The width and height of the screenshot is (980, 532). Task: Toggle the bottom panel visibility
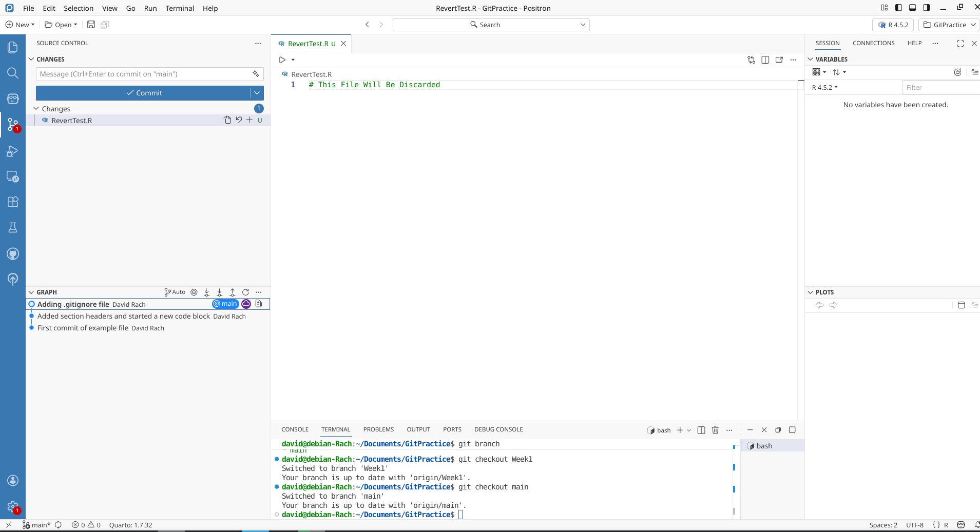(x=912, y=8)
